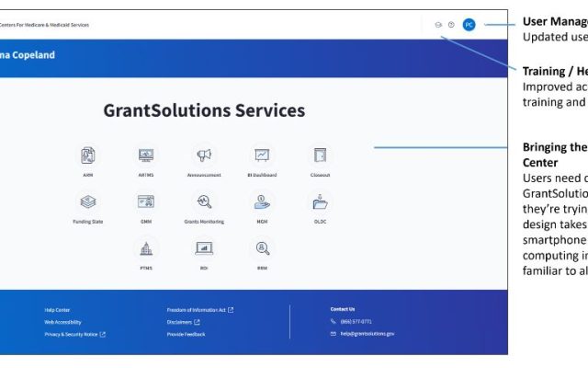Launch the GMM service icon
588x368 pixels.
145,201
